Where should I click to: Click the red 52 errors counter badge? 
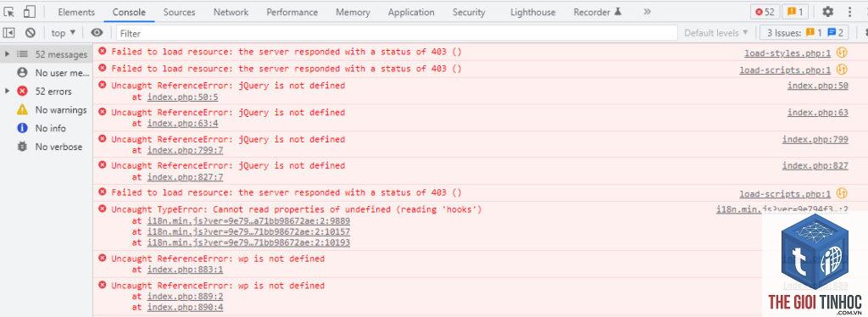tap(765, 12)
